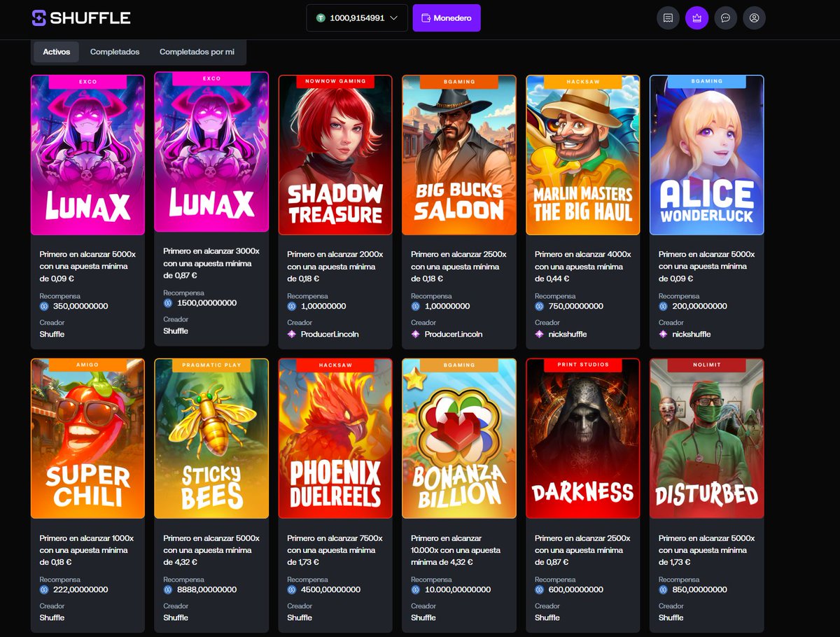
Task: Open Marlin Masters The Big Haul thumbnail
Action: click(x=583, y=155)
